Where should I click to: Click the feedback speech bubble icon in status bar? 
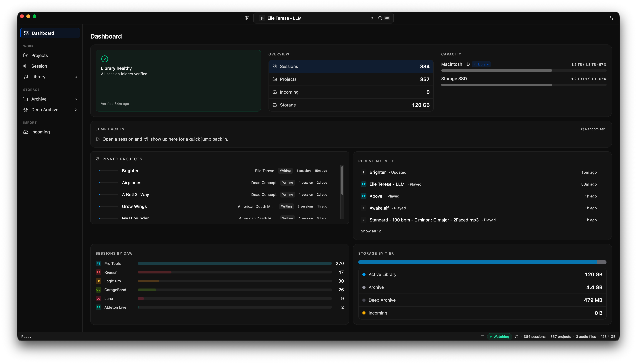coord(482,337)
